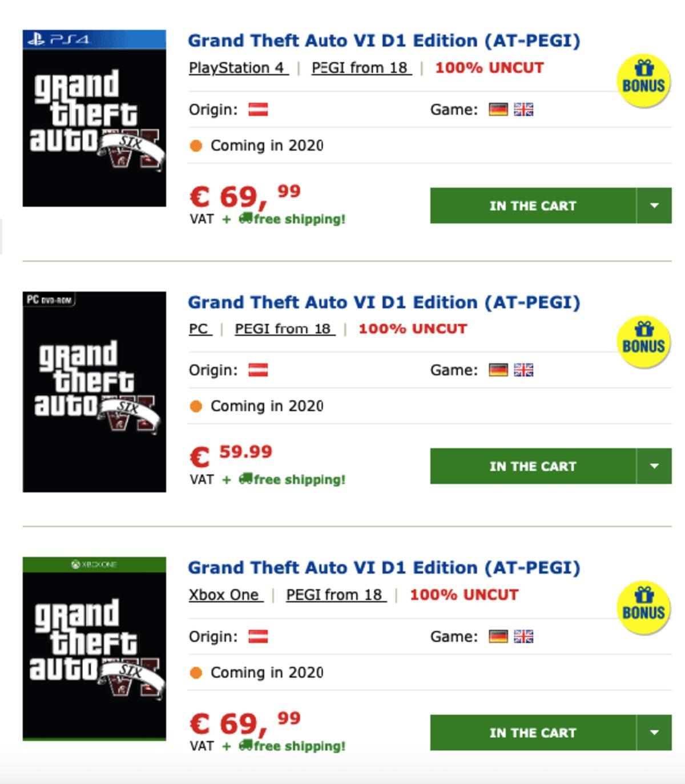Click the BONUS badge on the PC listing
Image resolution: width=685 pixels, height=784 pixels.
[x=643, y=341]
